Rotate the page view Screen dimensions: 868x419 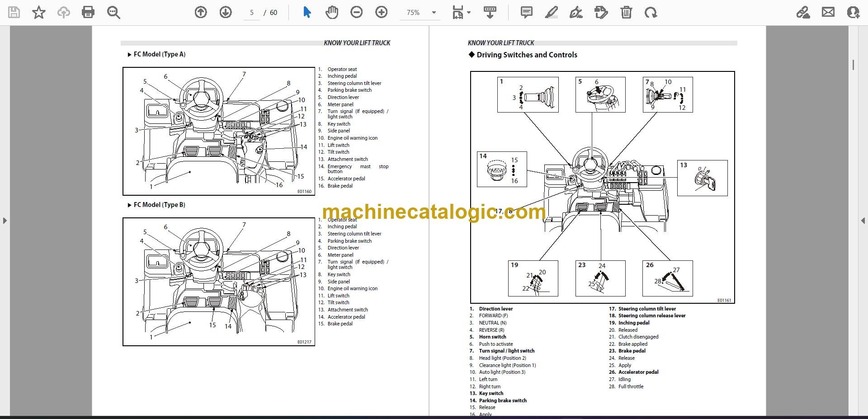click(x=651, y=13)
